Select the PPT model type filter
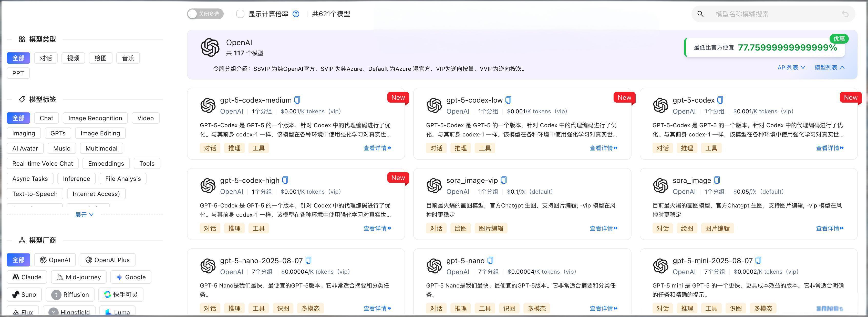 pos(18,73)
